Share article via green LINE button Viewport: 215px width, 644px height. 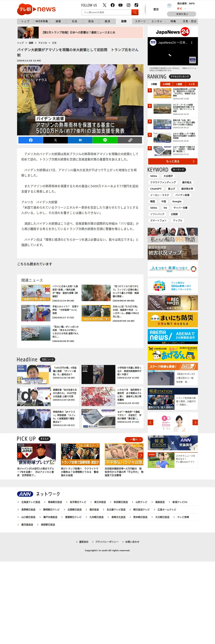click(105, 140)
